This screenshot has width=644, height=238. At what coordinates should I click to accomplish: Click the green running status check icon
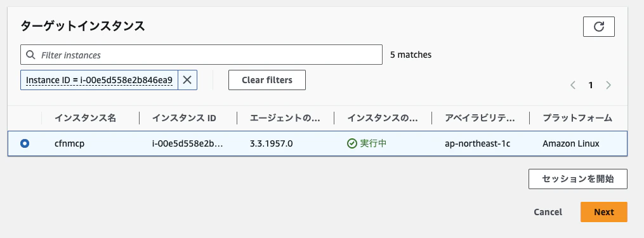[x=352, y=143]
